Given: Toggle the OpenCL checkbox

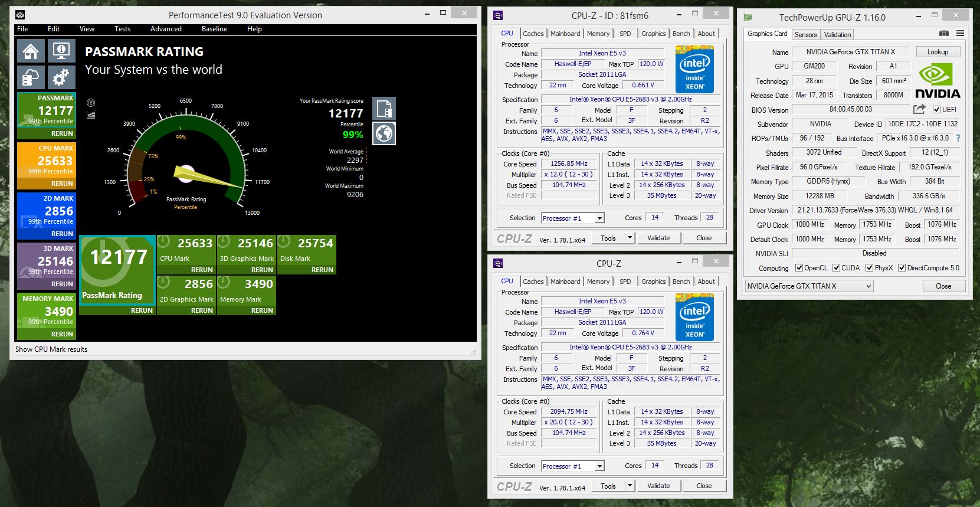Looking at the screenshot, I should (799, 268).
